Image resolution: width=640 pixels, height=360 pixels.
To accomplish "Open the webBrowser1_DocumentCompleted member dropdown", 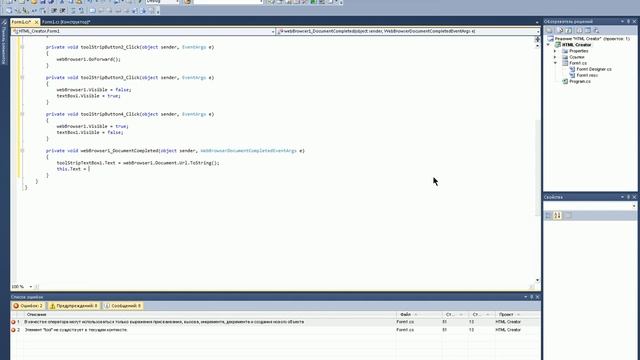I will point(538,31).
